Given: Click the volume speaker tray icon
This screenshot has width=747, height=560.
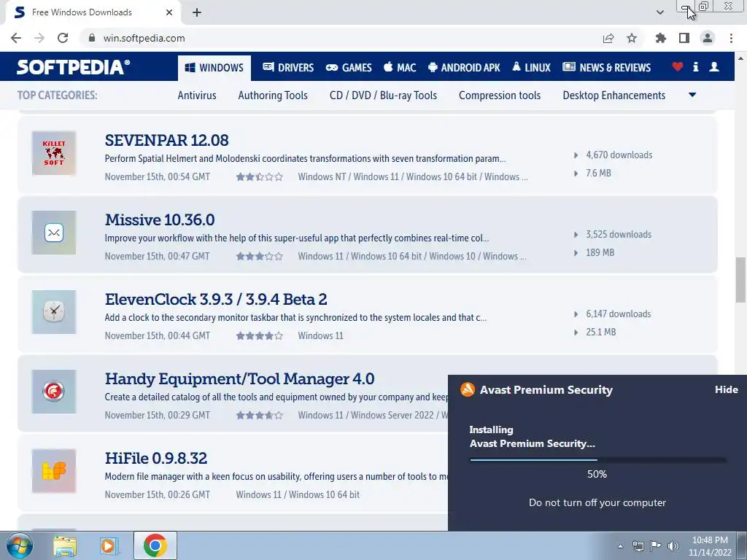Looking at the screenshot, I should pos(673,546).
